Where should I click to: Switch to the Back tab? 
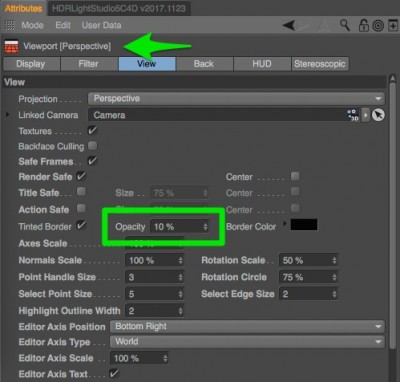[204, 64]
